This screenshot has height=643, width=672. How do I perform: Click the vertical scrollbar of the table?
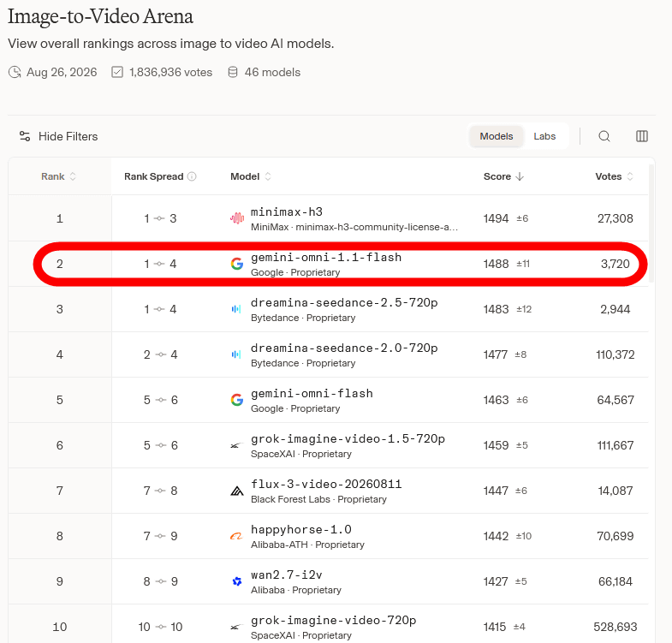[x=651, y=223]
